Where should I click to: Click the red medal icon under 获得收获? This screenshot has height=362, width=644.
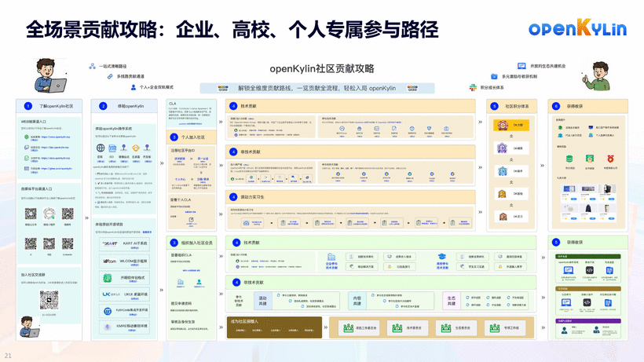point(610,159)
